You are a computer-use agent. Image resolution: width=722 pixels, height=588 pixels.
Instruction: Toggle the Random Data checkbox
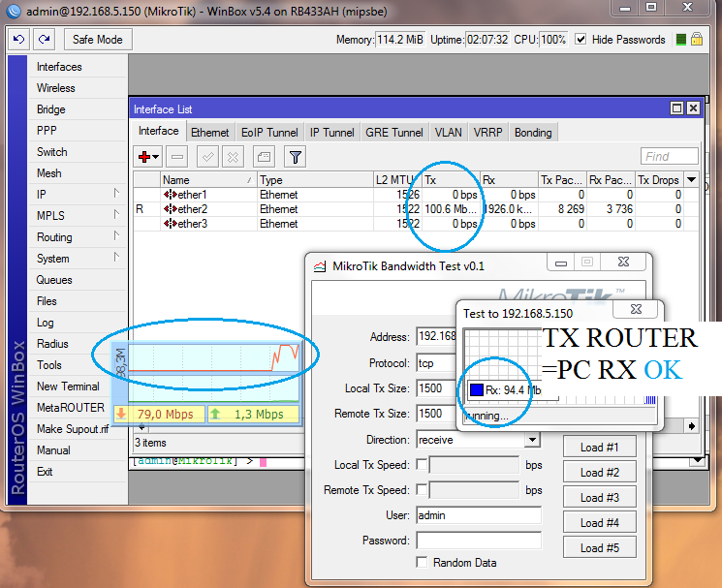tap(422, 562)
